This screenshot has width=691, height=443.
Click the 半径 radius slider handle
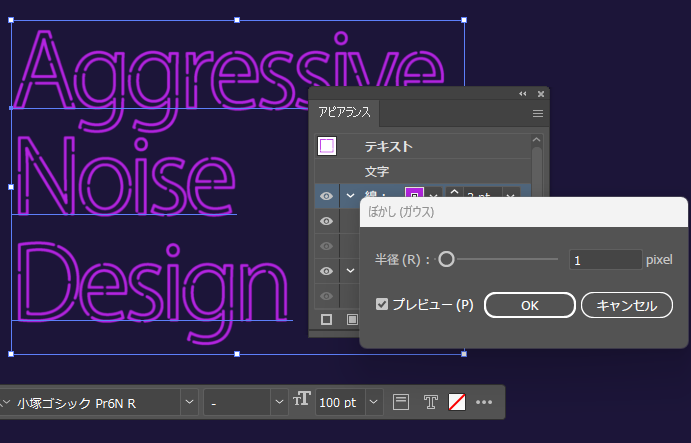click(446, 260)
